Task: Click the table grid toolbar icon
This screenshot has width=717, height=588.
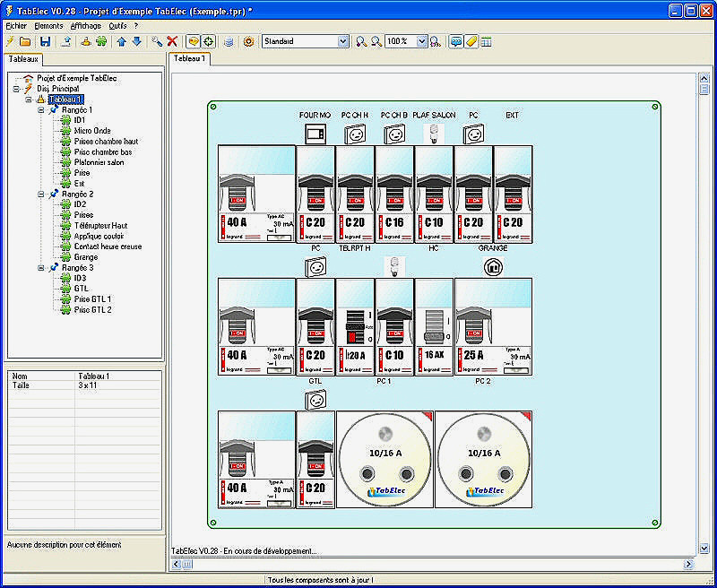Action: [x=486, y=41]
